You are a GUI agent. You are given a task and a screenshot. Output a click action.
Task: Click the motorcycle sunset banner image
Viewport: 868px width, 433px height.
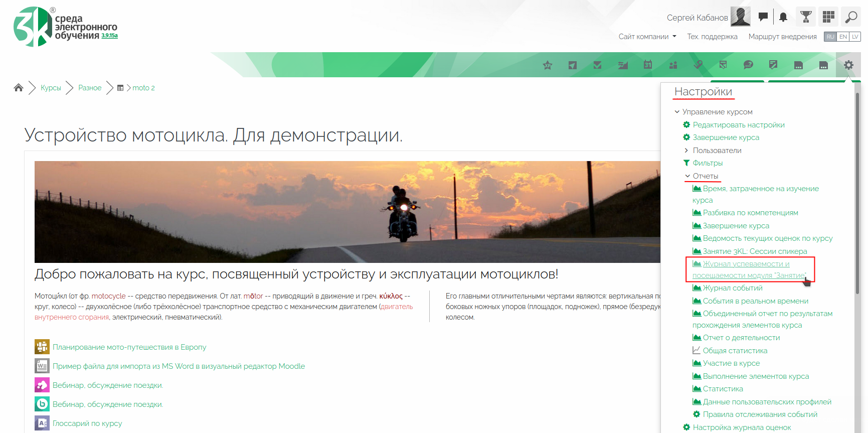[347, 212]
